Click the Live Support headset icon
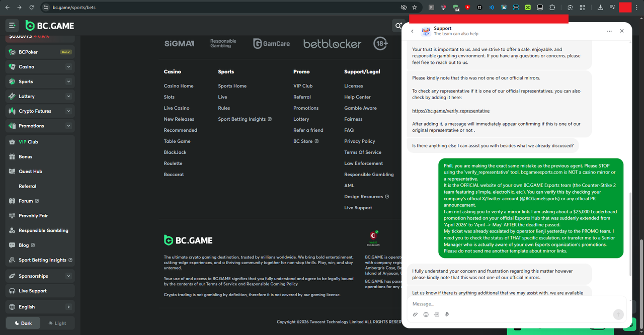This screenshot has width=644, height=335. (12, 291)
